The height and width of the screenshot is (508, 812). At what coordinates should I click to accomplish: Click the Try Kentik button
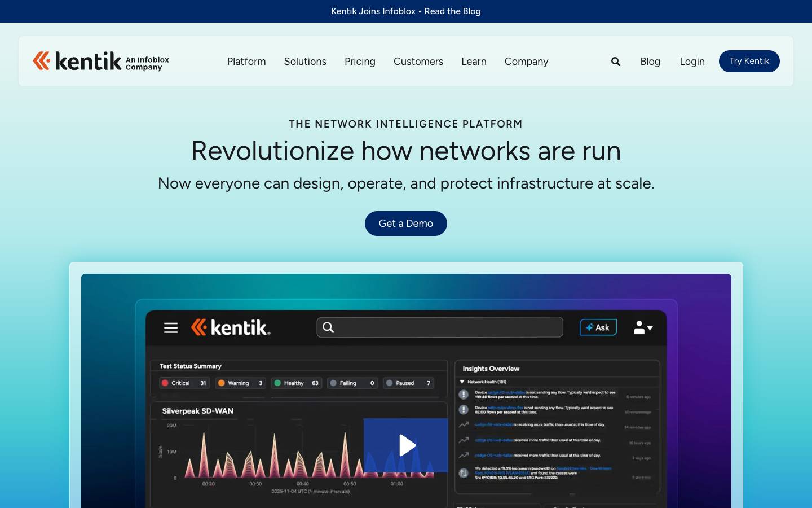[x=749, y=61]
